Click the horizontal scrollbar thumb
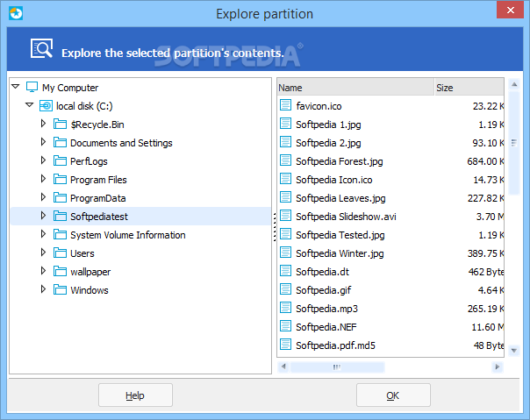Screen dimensions: 530x420 337,367
